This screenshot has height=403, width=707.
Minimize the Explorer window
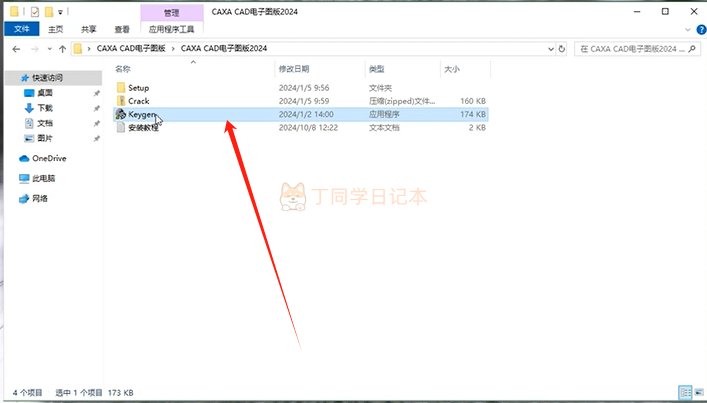(x=637, y=12)
